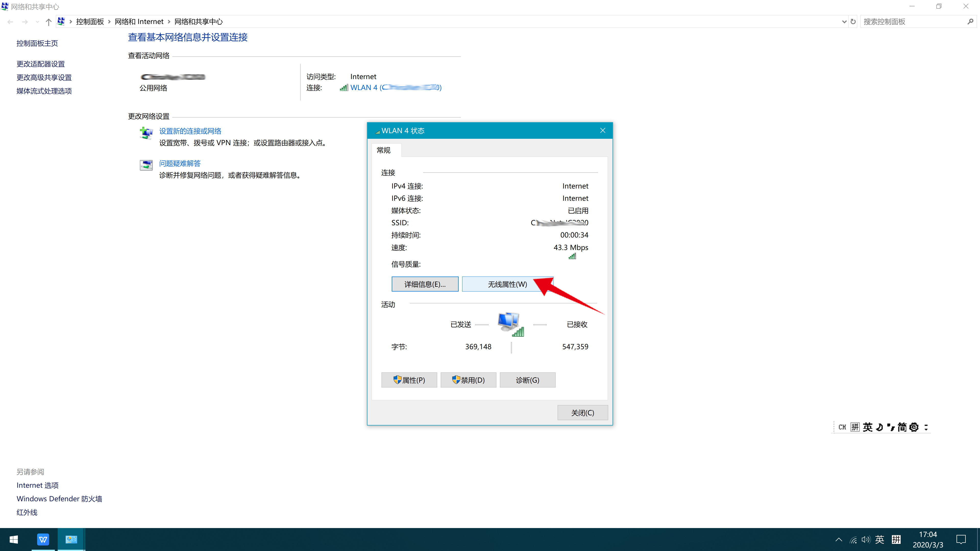Toggle 英 mode on floating IME bar
Viewport: 980px width, 551px height.
(868, 427)
